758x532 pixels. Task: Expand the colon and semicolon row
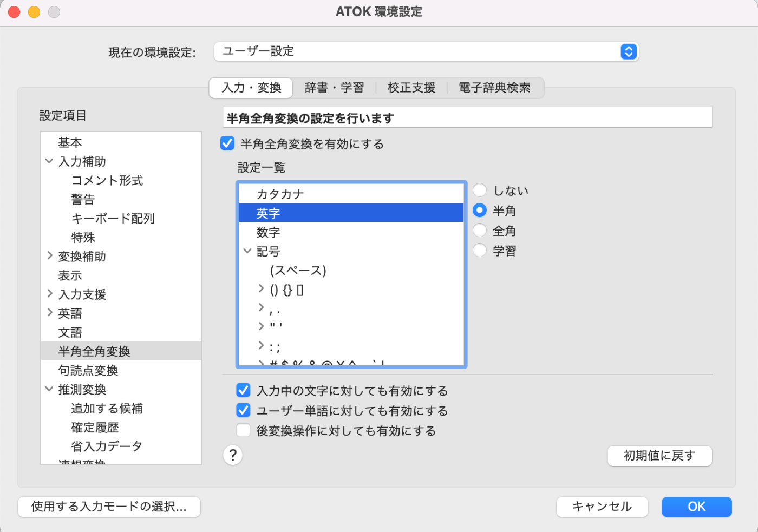tap(261, 345)
